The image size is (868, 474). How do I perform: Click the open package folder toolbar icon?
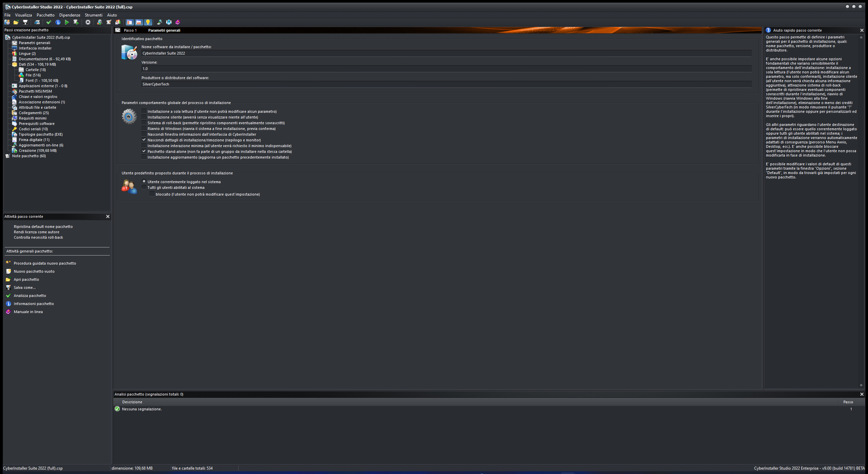click(x=16, y=22)
